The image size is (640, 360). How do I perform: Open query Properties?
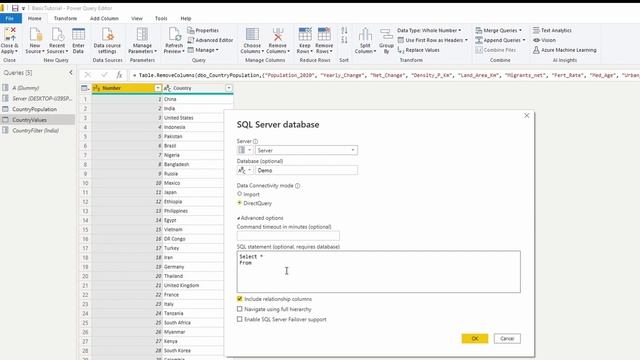pos(203,30)
